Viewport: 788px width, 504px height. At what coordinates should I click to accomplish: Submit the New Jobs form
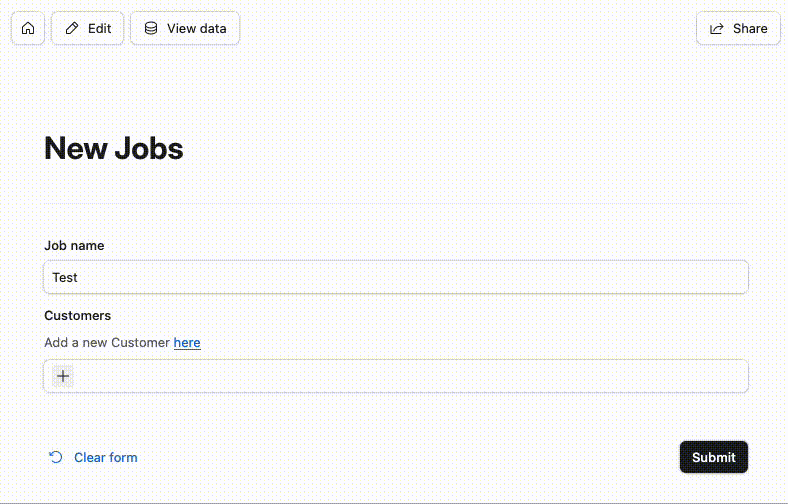714,457
